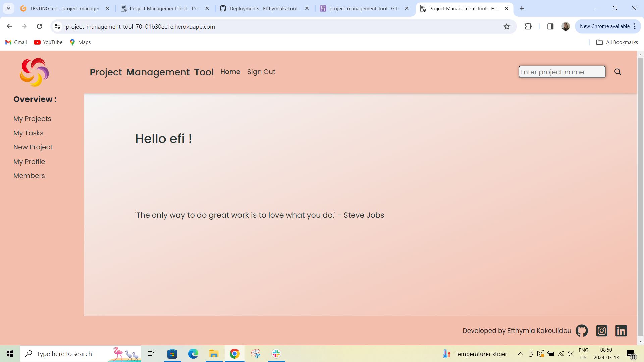Select Home in the navigation bar

tap(230, 72)
